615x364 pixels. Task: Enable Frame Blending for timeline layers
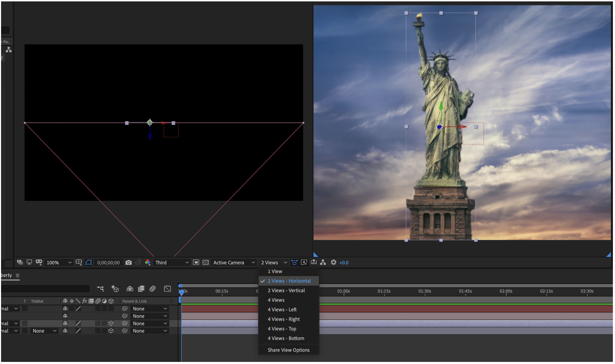pos(141,289)
